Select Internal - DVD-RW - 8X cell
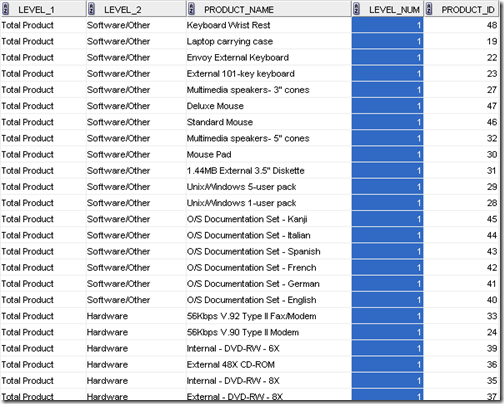Image resolution: width=504 pixels, height=404 pixels. tap(269, 381)
